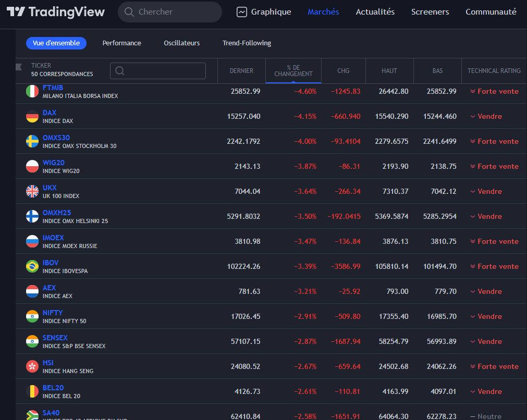Click Forte vente rating in FTMIB row
This screenshot has height=420, width=527.
494,91
